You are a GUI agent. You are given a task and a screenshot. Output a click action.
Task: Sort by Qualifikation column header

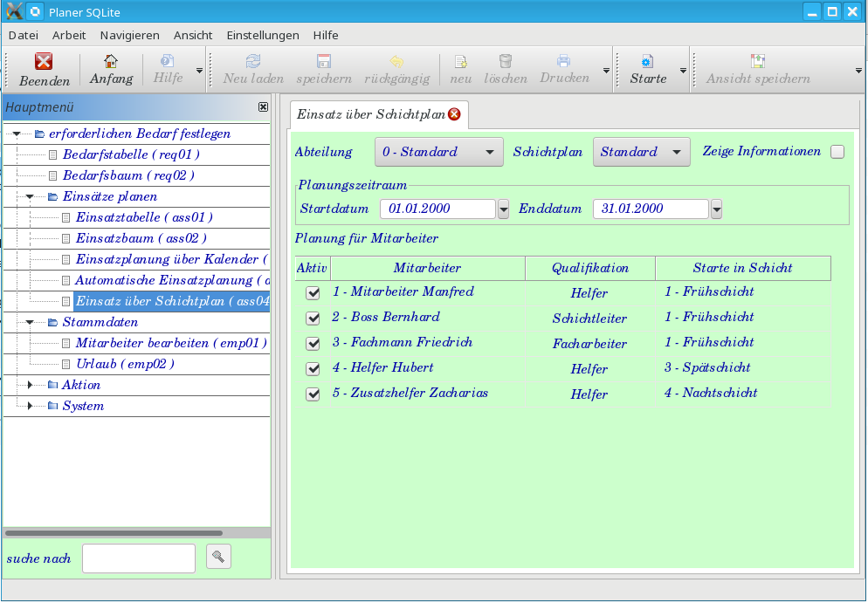pyautogui.click(x=589, y=268)
